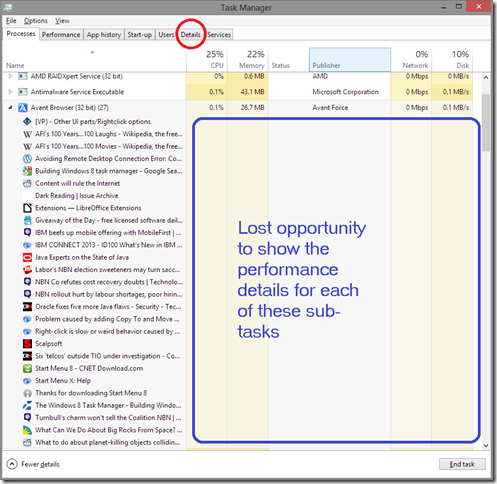Sort by CPU column header
497x484 pixels.
(x=207, y=60)
